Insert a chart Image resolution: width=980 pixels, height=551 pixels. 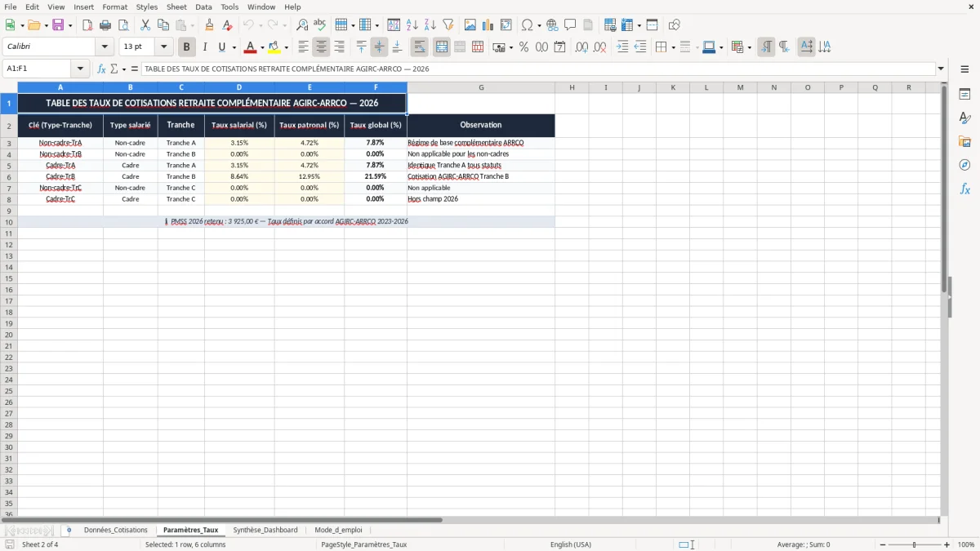point(488,25)
